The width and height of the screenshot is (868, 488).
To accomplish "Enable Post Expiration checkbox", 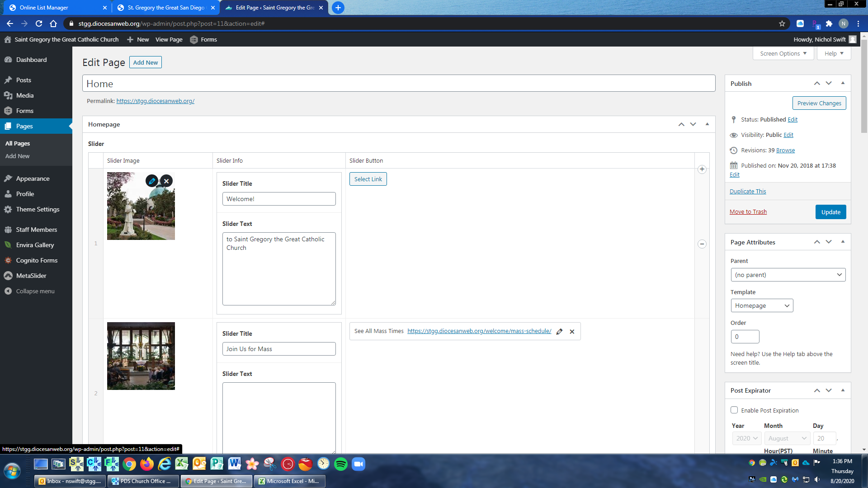I will pyautogui.click(x=734, y=410).
